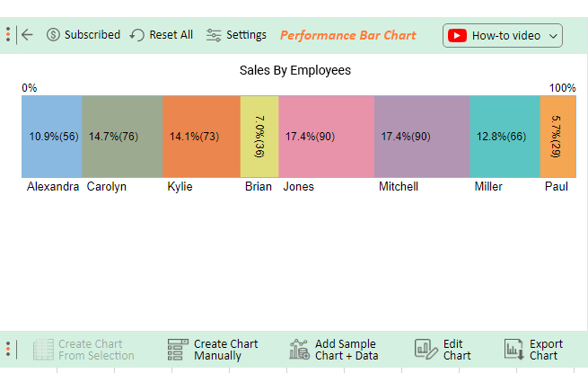
Task: Click the rotated 5.7%(29) data label
Action: tap(556, 137)
